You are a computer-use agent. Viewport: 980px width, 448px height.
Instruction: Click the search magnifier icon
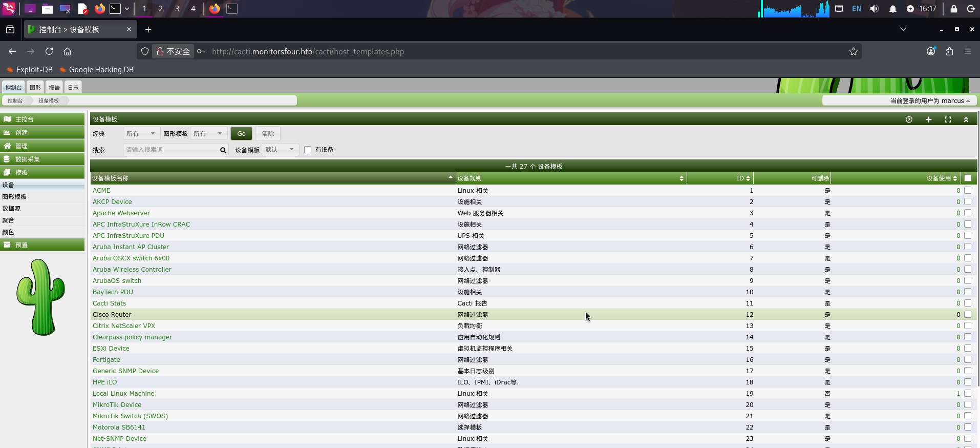pyautogui.click(x=223, y=150)
